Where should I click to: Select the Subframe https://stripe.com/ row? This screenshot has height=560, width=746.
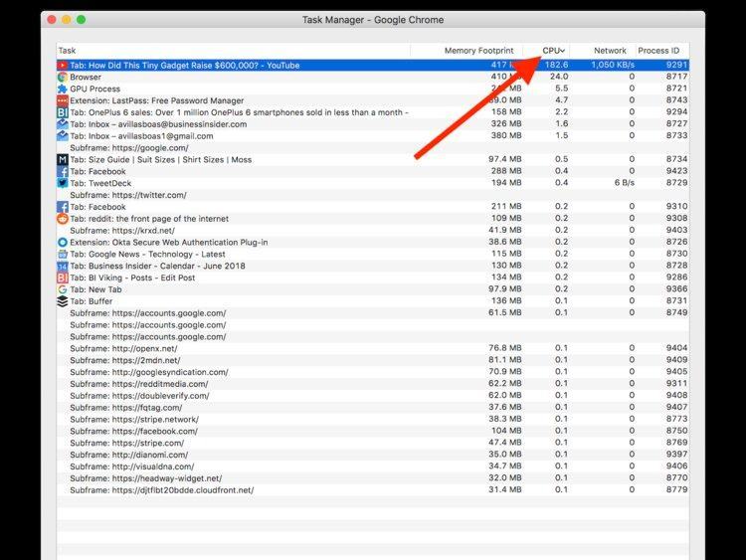coord(373,443)
